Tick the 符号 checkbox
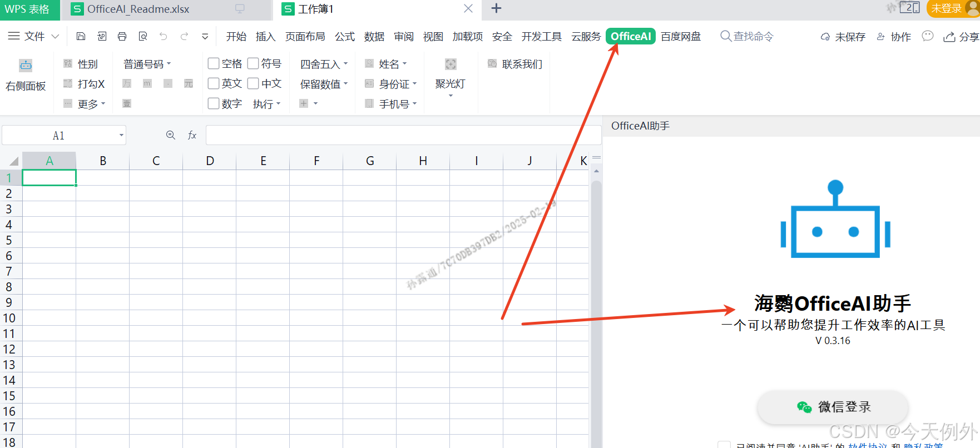 point(253,63)
